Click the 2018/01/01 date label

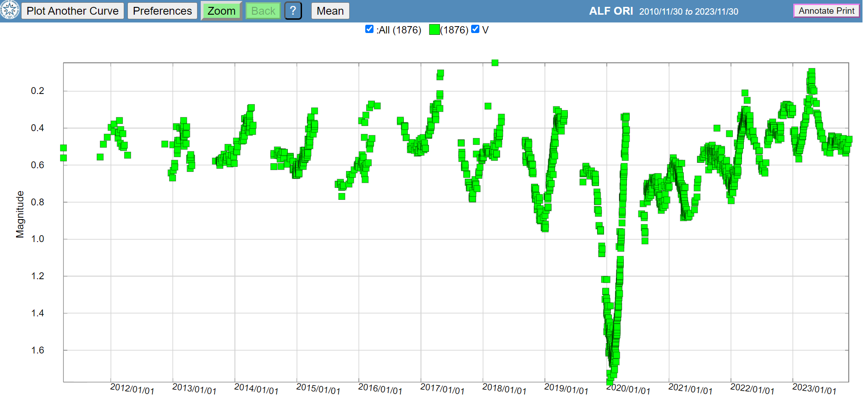(504, 389)
